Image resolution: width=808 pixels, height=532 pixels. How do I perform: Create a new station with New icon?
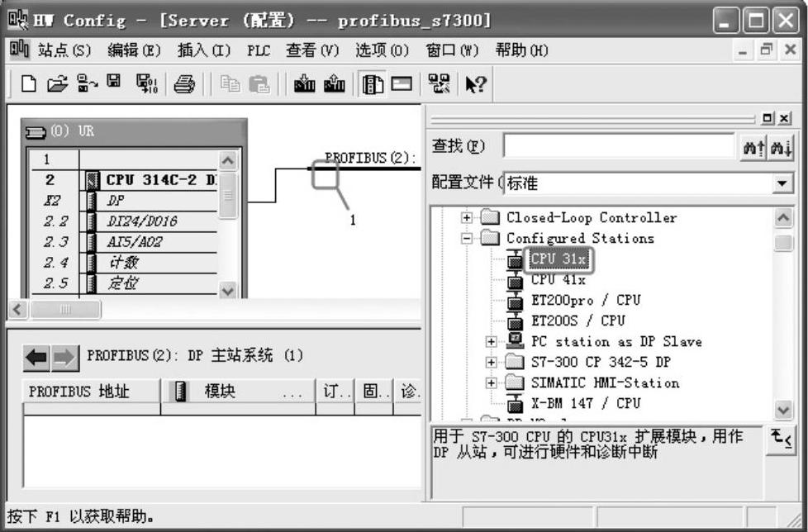28,83
